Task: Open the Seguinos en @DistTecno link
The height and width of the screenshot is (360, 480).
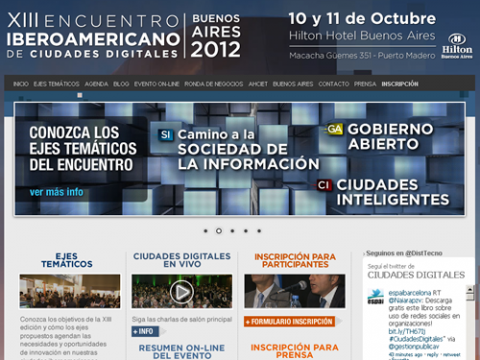Action: point(404,253)
